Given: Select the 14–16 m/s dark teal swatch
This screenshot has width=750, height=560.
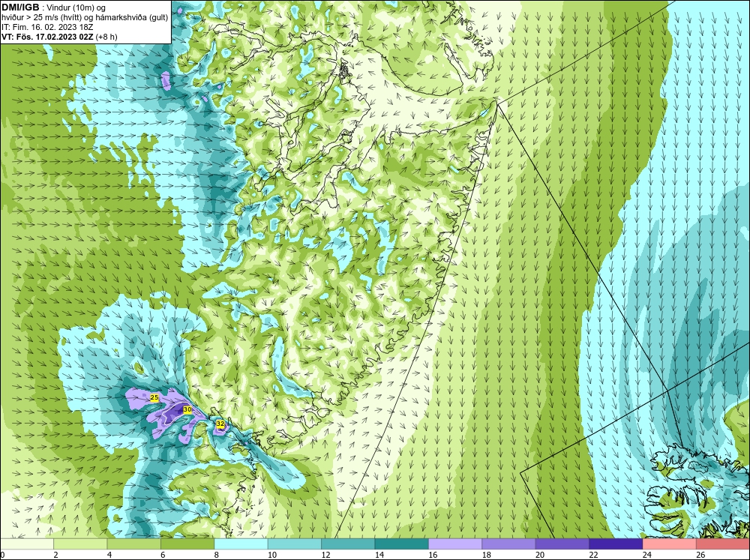Looking at the screenshot, I should coord(402,544).
